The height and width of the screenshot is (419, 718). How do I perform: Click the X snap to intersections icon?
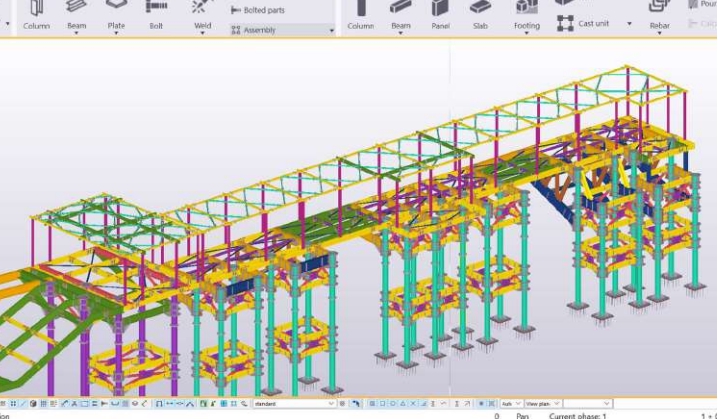tap(413, 404)
